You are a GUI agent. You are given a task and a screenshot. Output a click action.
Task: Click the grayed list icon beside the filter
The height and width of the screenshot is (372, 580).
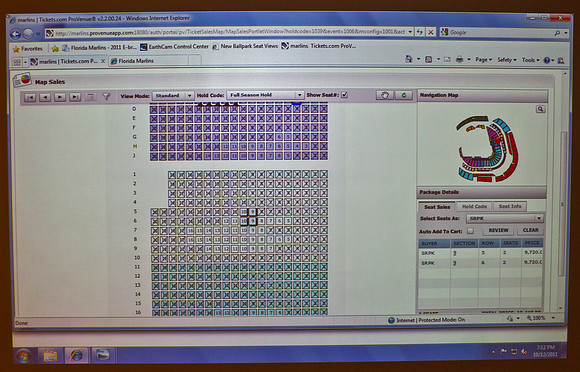[91, 97]
